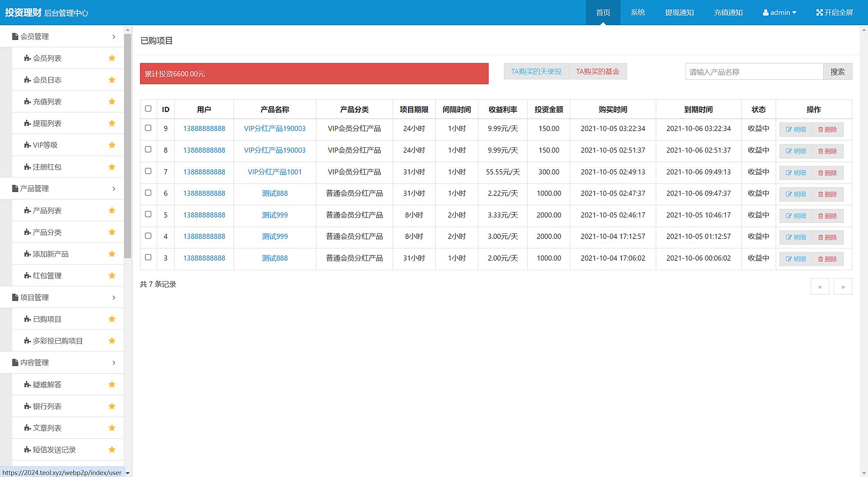The image size is (868, 477).
Task: Click the star icon beside 银行列表
Action: [112, 406]
